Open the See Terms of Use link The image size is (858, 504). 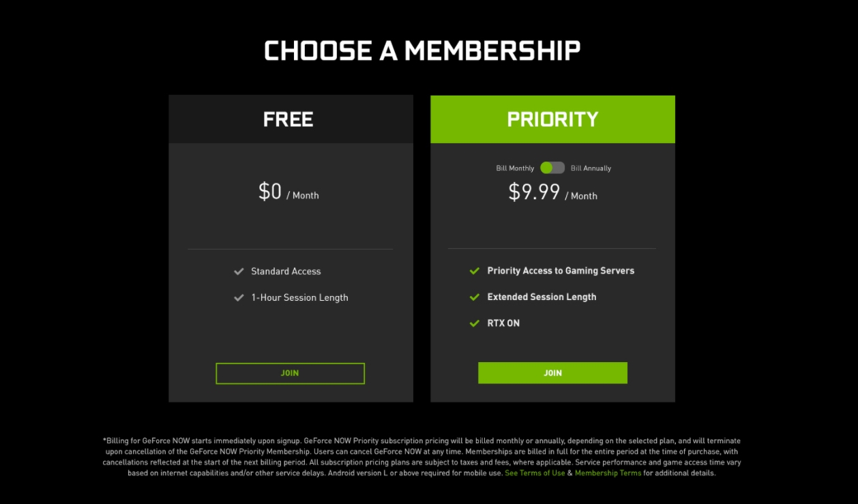point(535,473)
